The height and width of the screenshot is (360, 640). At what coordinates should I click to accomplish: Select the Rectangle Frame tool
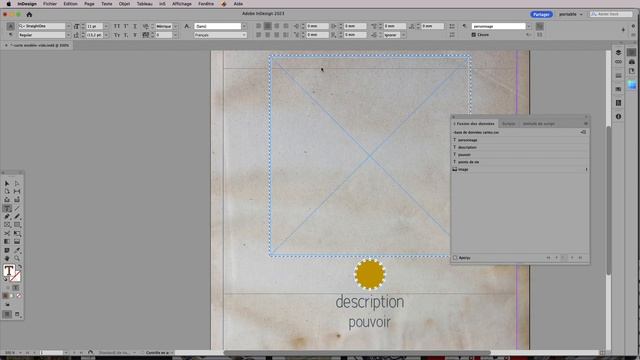pyautogui.click(x=7, y=225)
